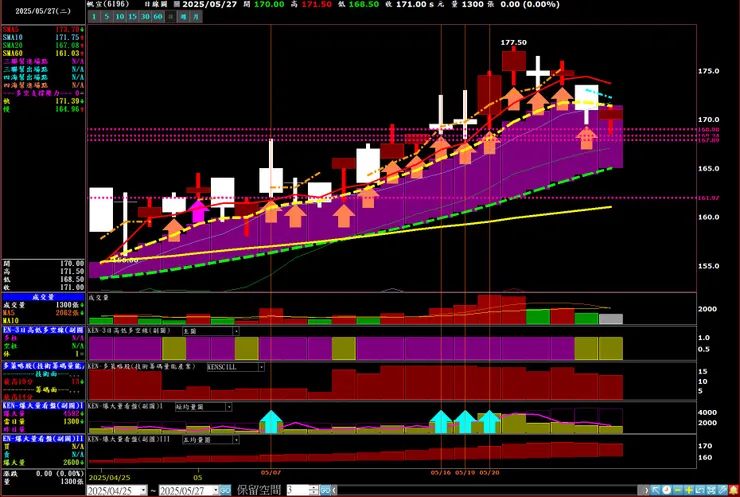Switch to the monthly (月) chart period
Image resolution: width=740 pixels, height=497 pixels.
[196, 17]
